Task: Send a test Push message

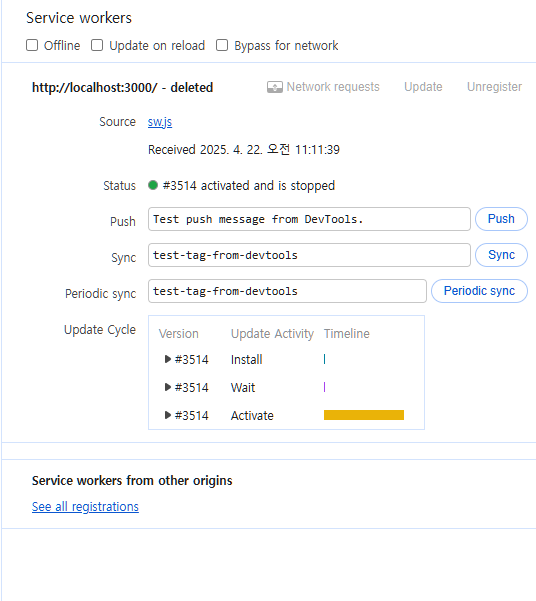Action: pyautogui.click(x=501, y=219)
